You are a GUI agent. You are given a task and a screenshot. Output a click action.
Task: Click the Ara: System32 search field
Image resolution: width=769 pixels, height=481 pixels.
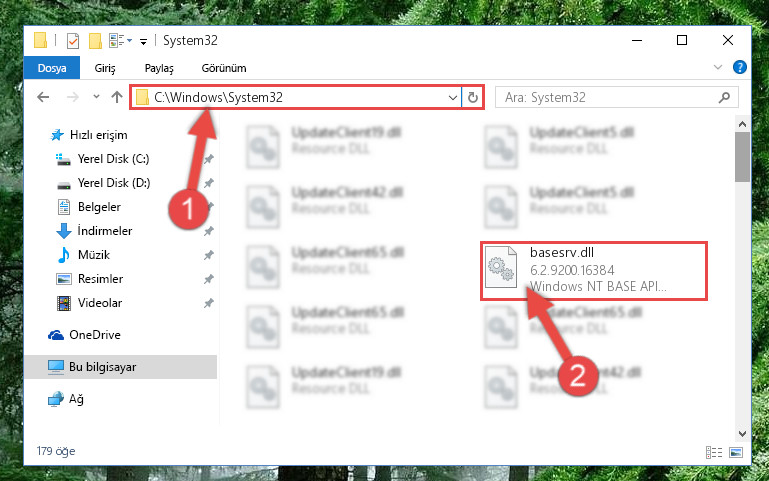608,98
